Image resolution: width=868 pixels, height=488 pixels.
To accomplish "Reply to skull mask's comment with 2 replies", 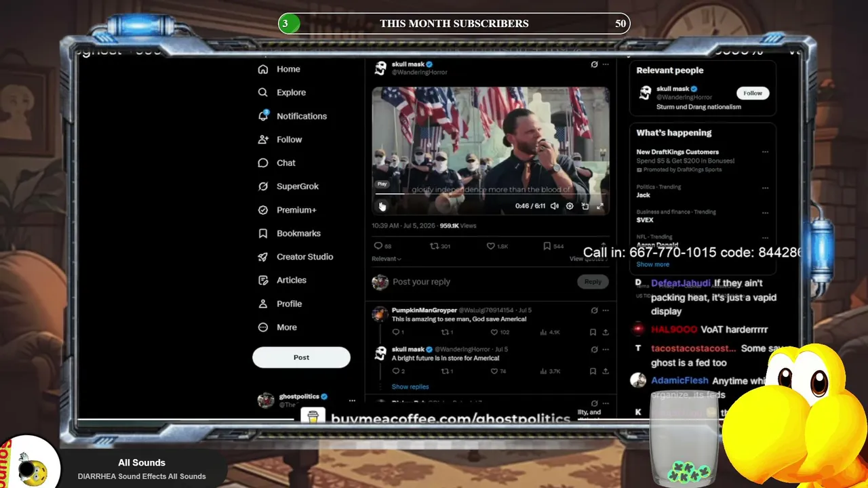I will 396,371.
